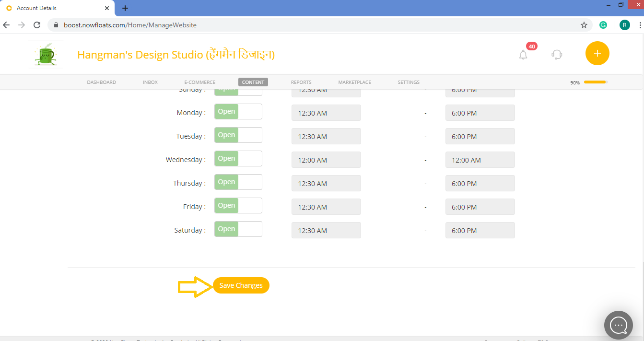Open the Marketplace menu
The height and width of the screenshot is (341, 644).
[355, 82]
